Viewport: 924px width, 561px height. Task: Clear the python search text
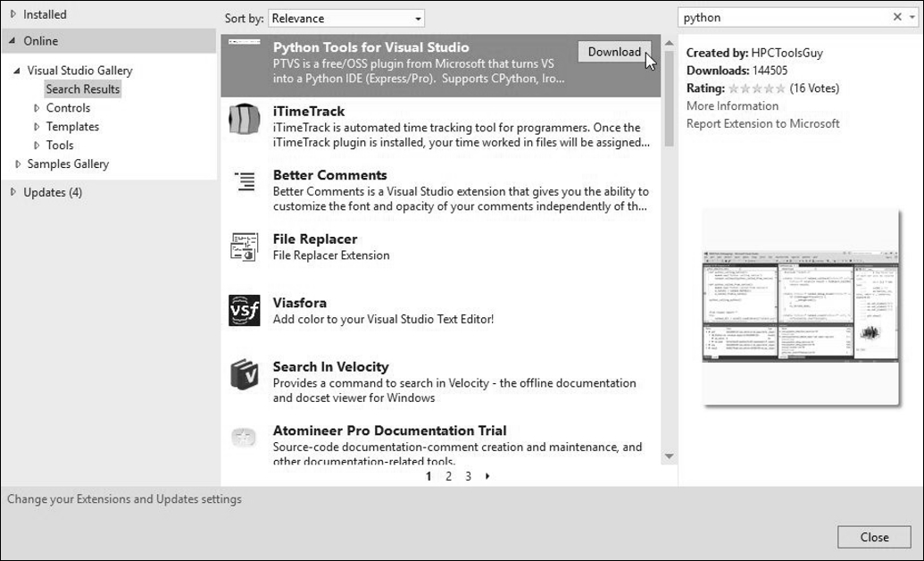point(897,17)
